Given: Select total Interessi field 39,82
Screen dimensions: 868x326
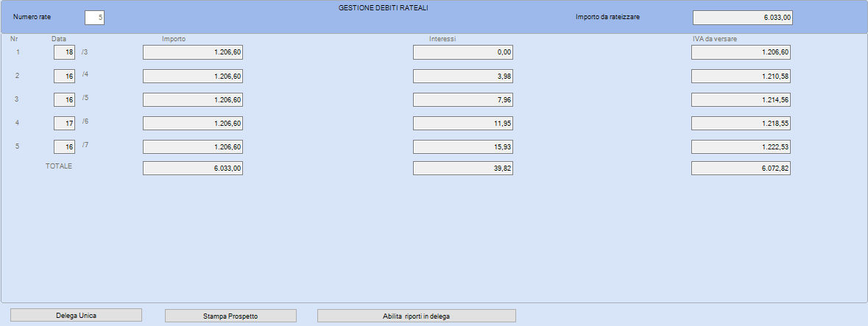Looking at the screenshot, I should pos(463,169).
